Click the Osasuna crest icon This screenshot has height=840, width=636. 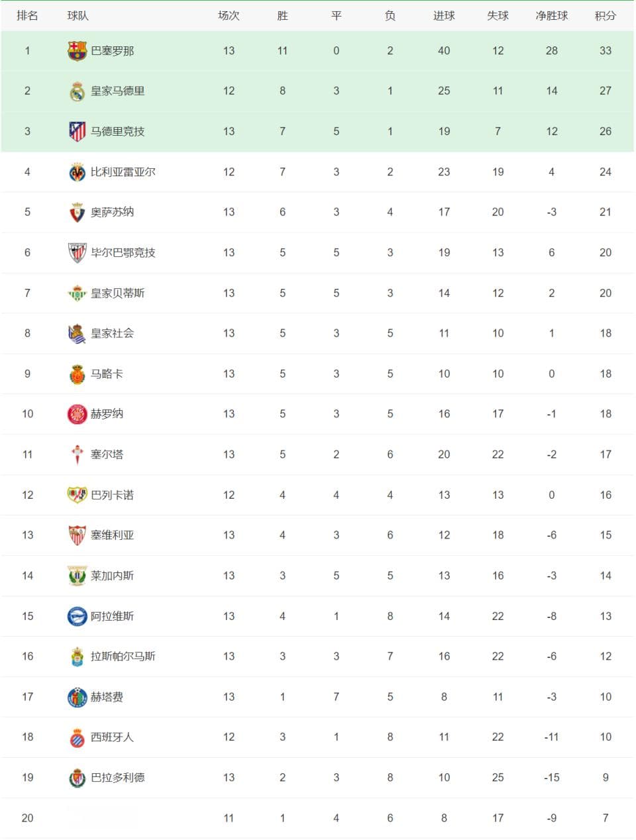(x=78, y=212)
